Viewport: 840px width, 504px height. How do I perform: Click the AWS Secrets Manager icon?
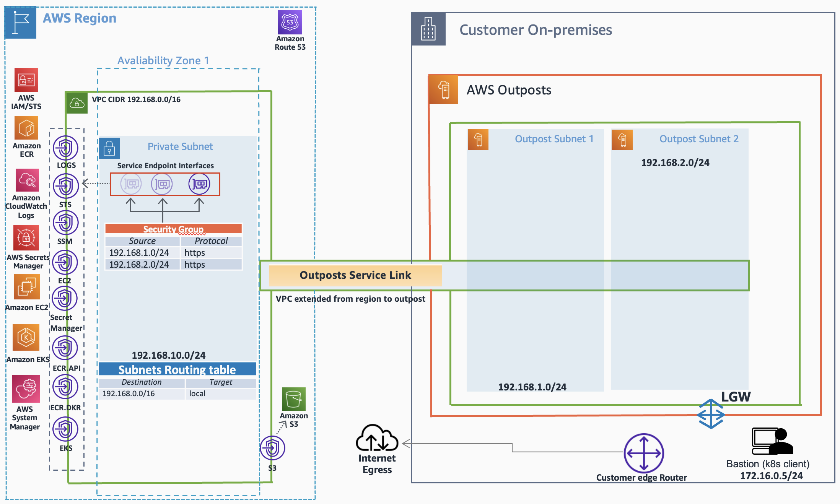tap(26, 238)
